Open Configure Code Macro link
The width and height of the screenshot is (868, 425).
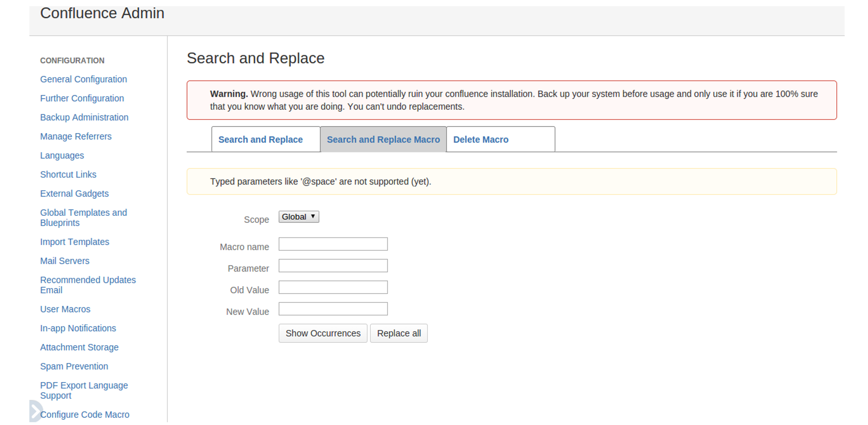pos(85,415)
